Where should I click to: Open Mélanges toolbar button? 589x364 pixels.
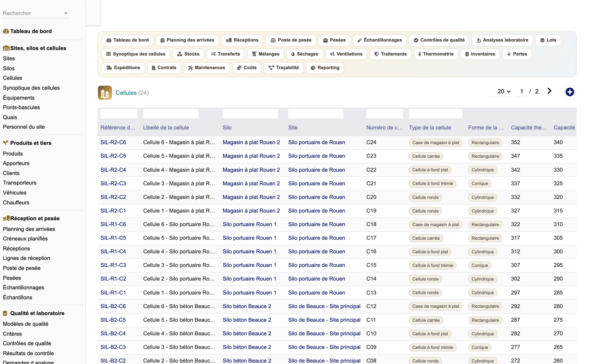click(x=265, y=54)
